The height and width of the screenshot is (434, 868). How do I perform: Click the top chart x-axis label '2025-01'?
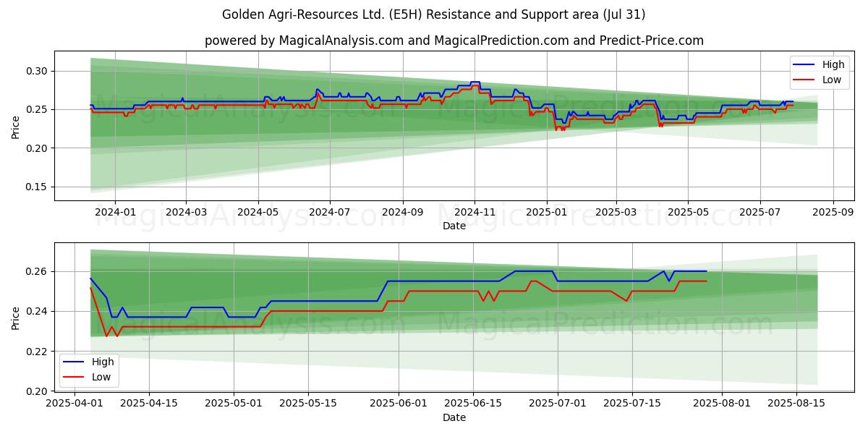547,213
